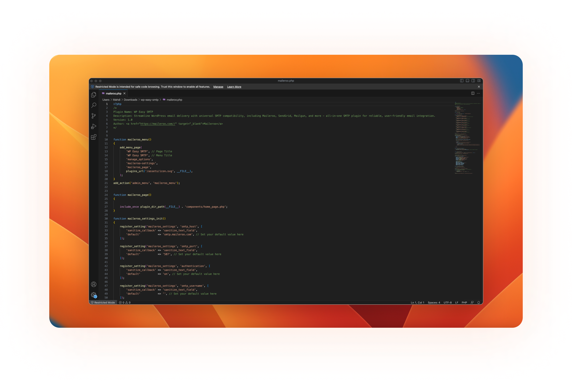Click the Manage link in banner

[218, 87]
